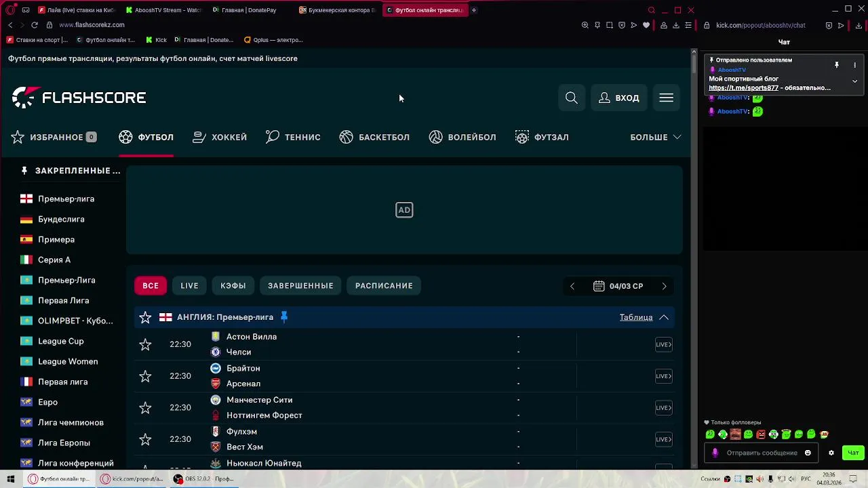Image resolution: width=868 pixels, height=488 pixels.
Task: Unpin the pinned chat message in Kick
Action: tap(837, 65)
